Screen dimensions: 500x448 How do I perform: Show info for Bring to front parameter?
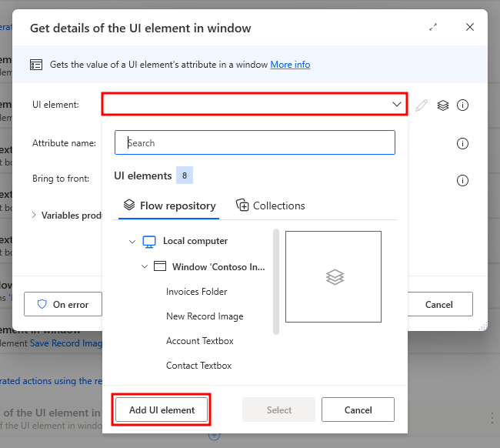tap(462, 181)
